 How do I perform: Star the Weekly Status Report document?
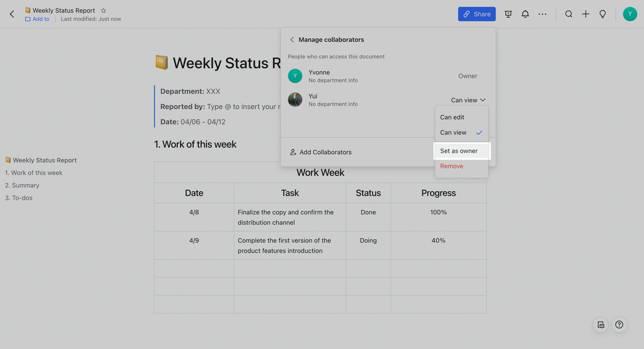(x=104, y=11)
